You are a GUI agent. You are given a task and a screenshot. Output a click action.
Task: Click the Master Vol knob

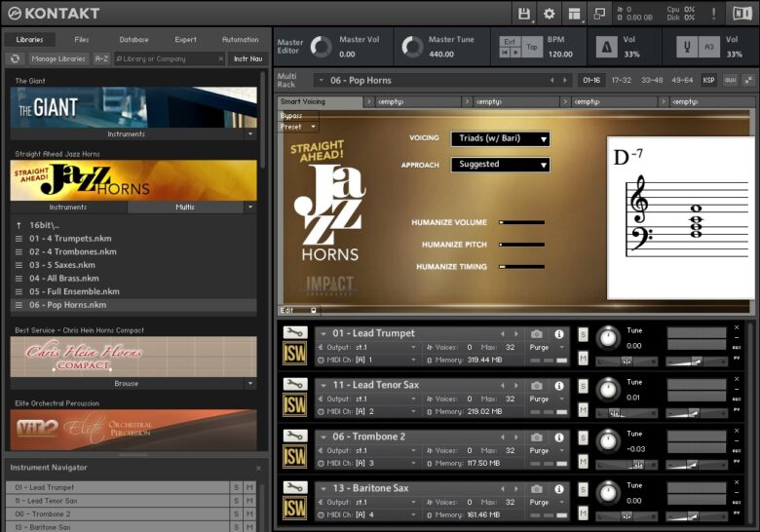tap(321, 47)
